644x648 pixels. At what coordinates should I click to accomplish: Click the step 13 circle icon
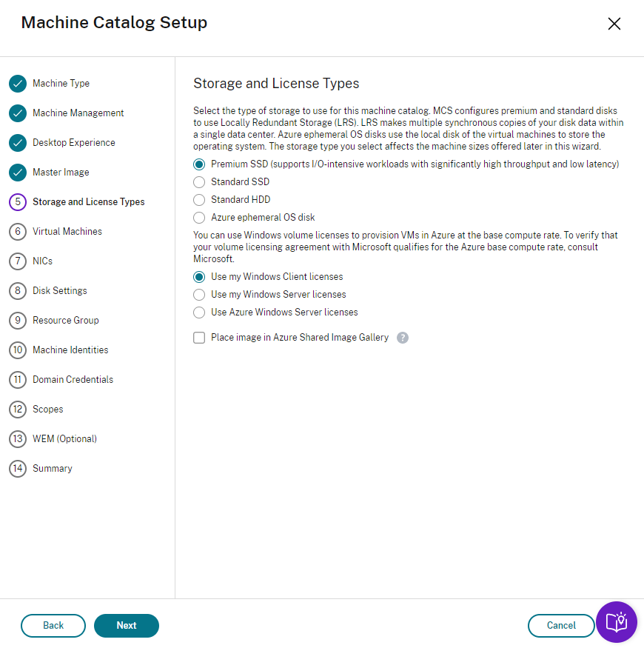tap(18, 439)
